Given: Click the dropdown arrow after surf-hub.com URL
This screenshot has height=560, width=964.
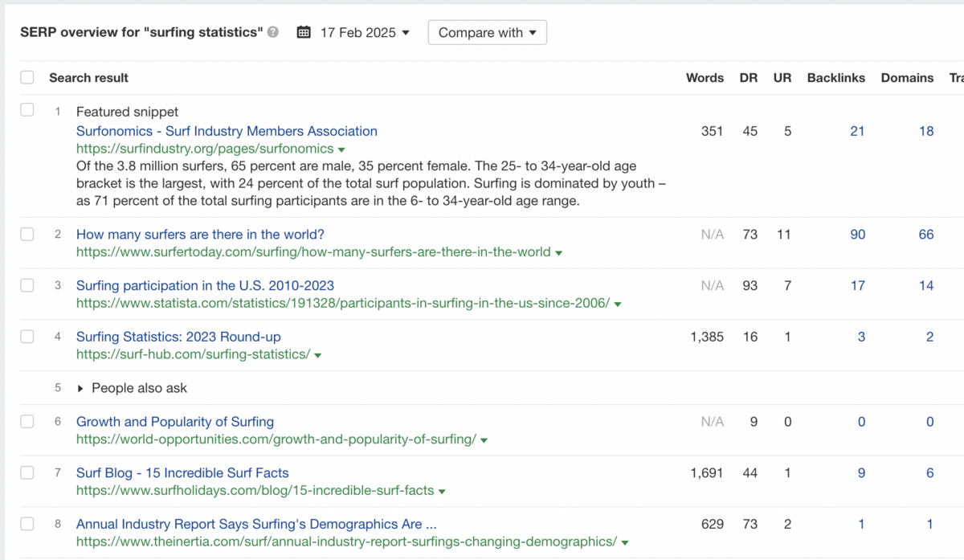Looking at the screenshot, I should (x=318, y=355).
